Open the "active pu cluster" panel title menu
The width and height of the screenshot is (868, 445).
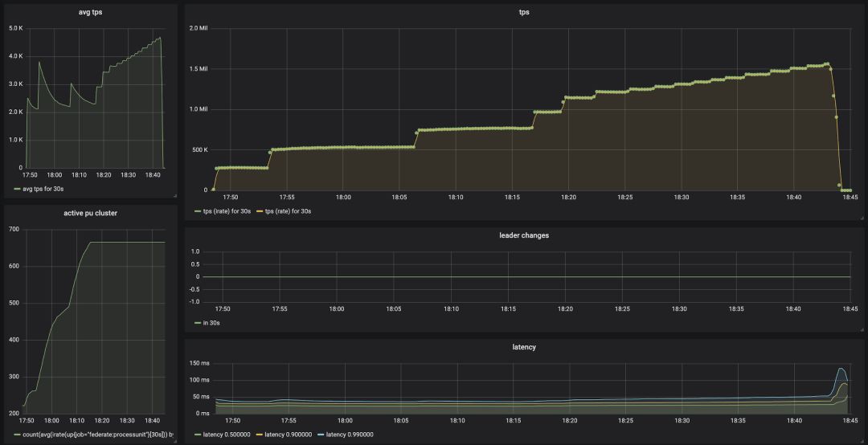90,213
